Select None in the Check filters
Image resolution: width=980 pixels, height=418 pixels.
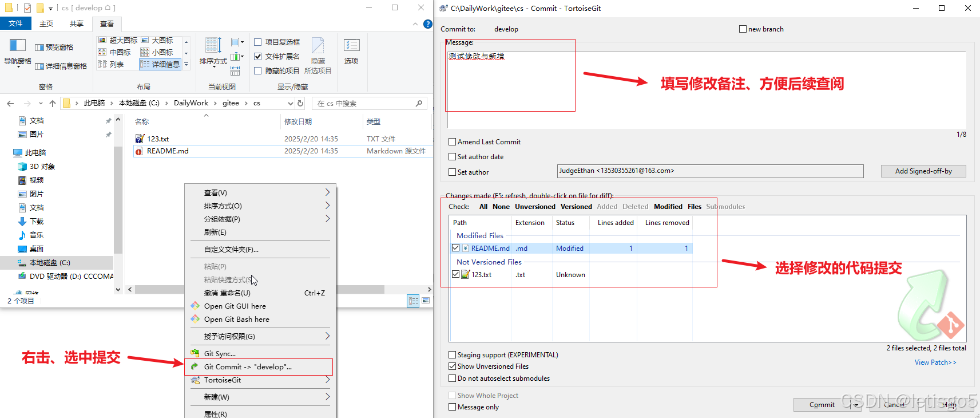[501, 207]
